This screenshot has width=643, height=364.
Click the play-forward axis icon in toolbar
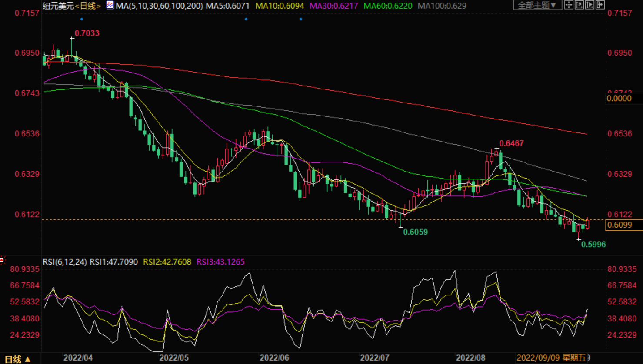[x=590, y=5]
